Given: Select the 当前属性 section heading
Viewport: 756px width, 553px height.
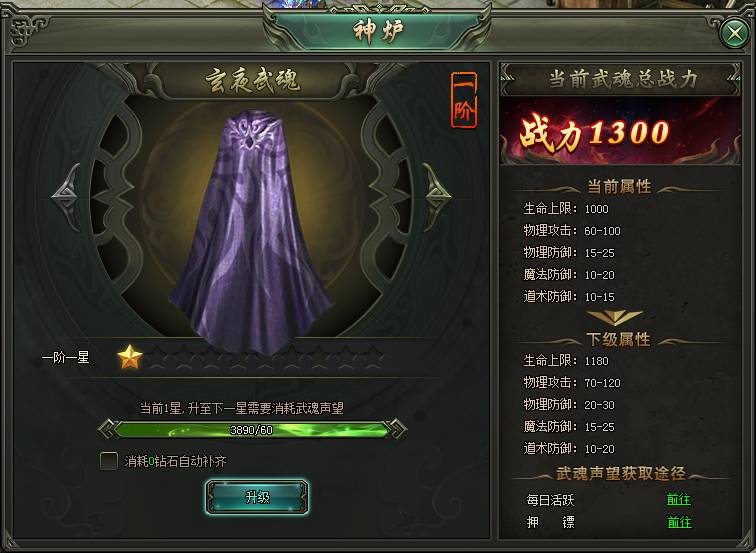Looking at the screenshot, I should [x=619, y=187].
